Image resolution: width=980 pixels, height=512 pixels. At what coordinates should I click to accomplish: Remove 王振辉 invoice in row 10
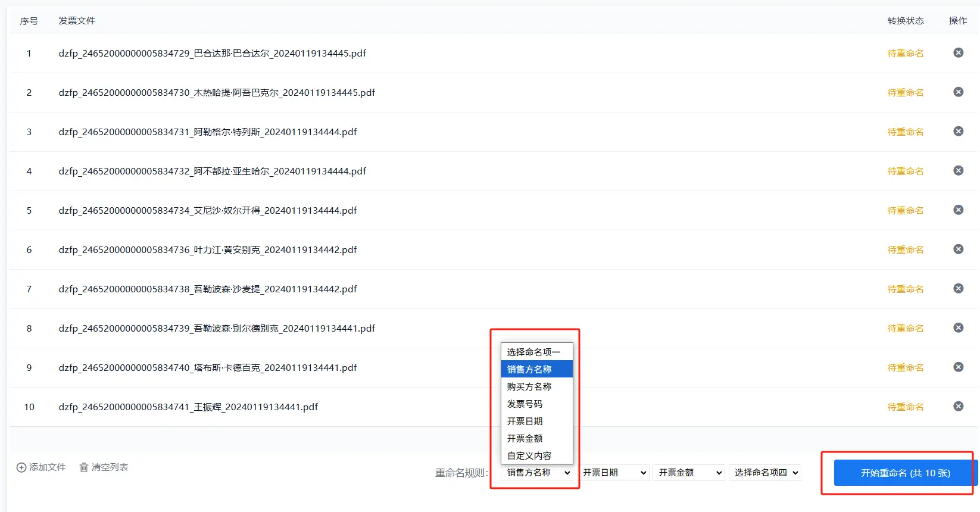point(958,407)
